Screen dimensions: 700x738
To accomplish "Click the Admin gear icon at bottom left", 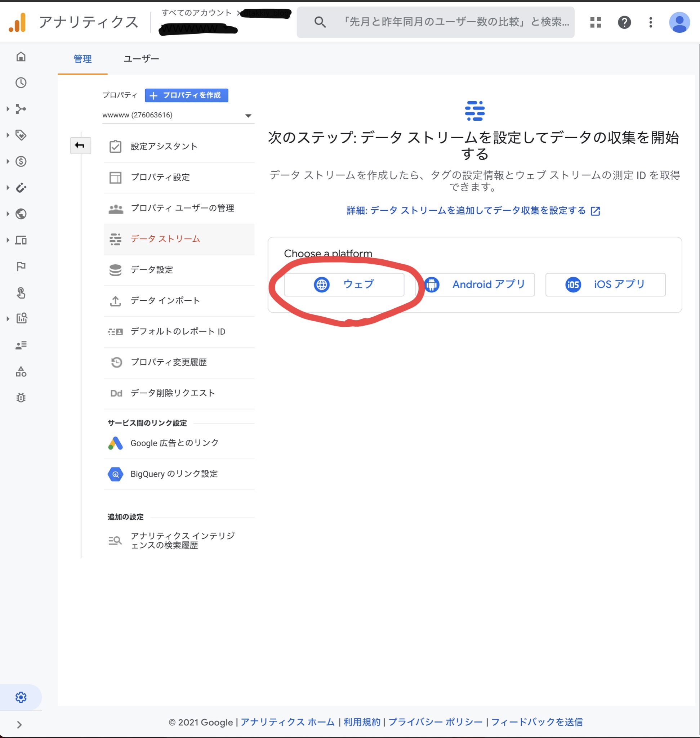I will (x=21, y=697).
